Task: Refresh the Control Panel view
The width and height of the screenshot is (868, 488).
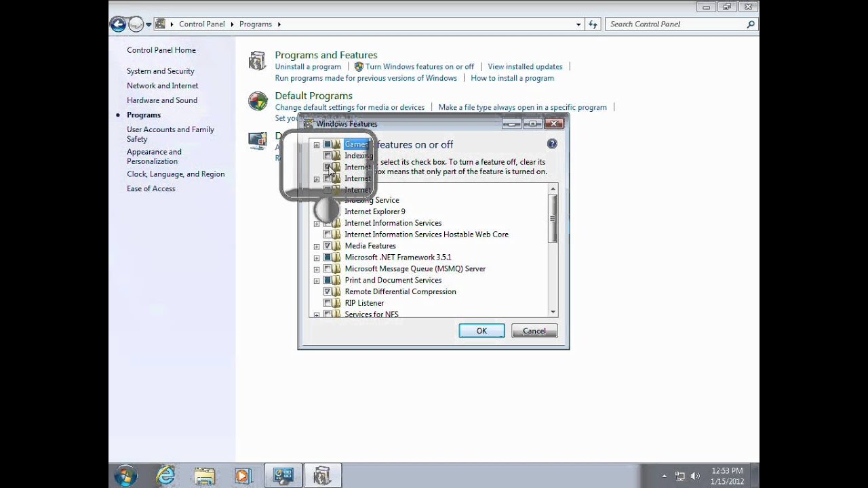Action: (593, 24)
